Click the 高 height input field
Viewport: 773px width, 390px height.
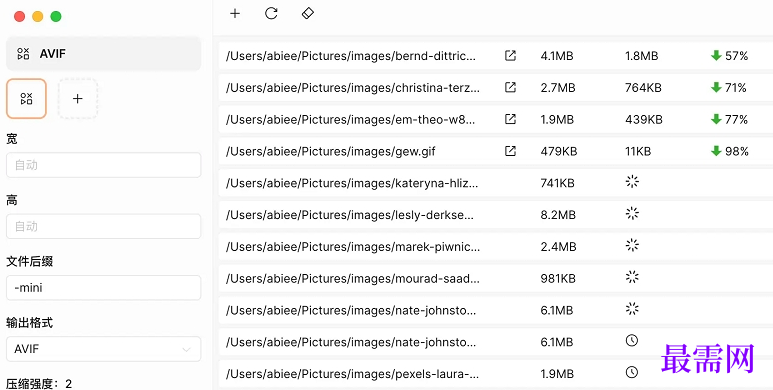[x=104, y=226]
